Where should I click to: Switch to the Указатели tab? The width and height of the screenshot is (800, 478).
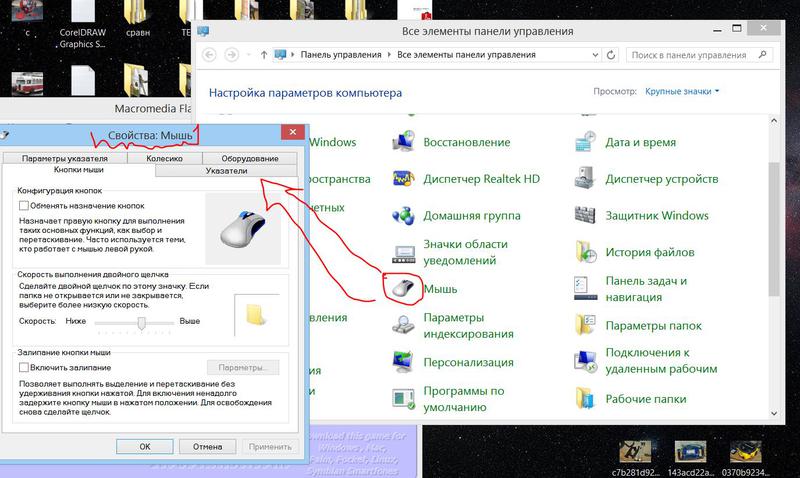pyautogui.click(x=227, y=170)
